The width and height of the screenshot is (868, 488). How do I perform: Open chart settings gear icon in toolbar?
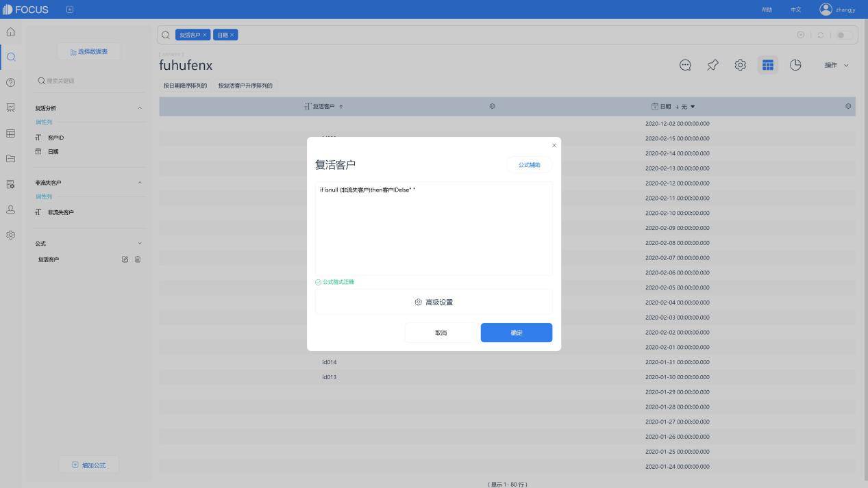(740, 65)
